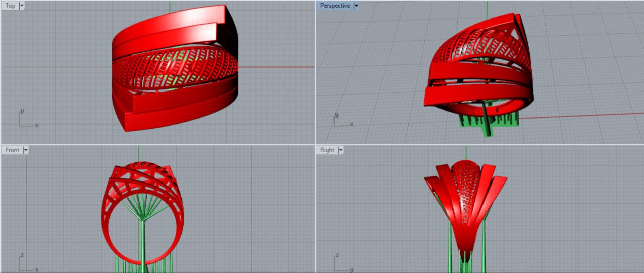Expand the Right viewport menu arrow
This screenshot has height=273, width=644.
pyautogui.click(x=340, y=150)
